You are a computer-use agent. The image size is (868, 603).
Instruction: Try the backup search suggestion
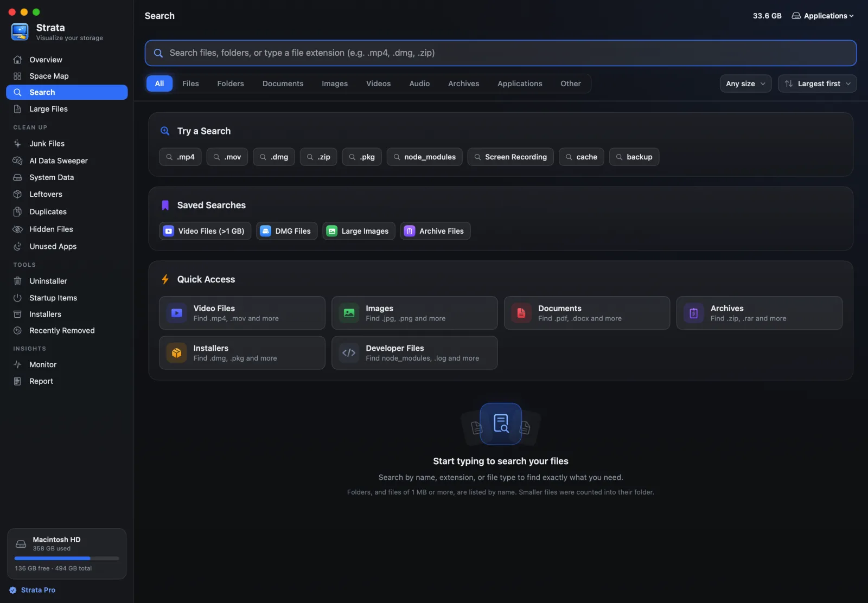click(634, 157)
